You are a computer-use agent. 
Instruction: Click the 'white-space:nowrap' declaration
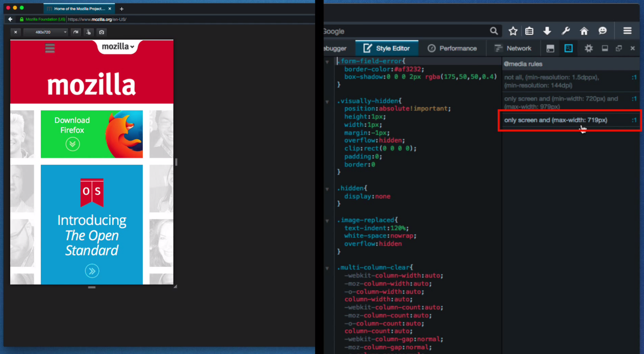pos(380,236)
